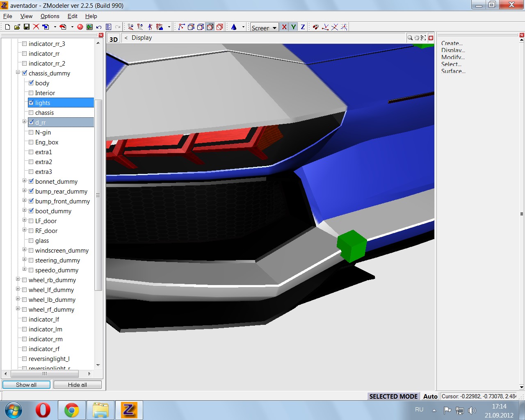Open the Modify... command group
This screenshot has width=525, height=420.
click(x=453, y=57)
